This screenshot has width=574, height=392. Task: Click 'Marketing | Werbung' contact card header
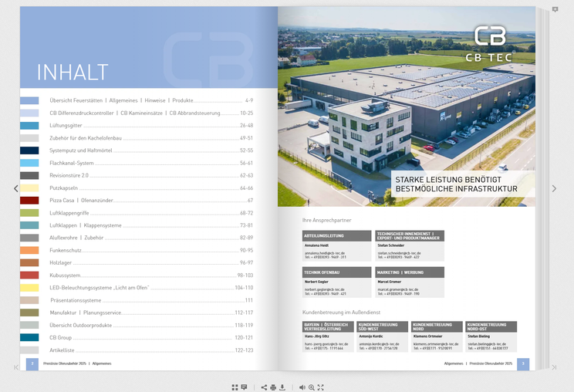click(410, 272)
